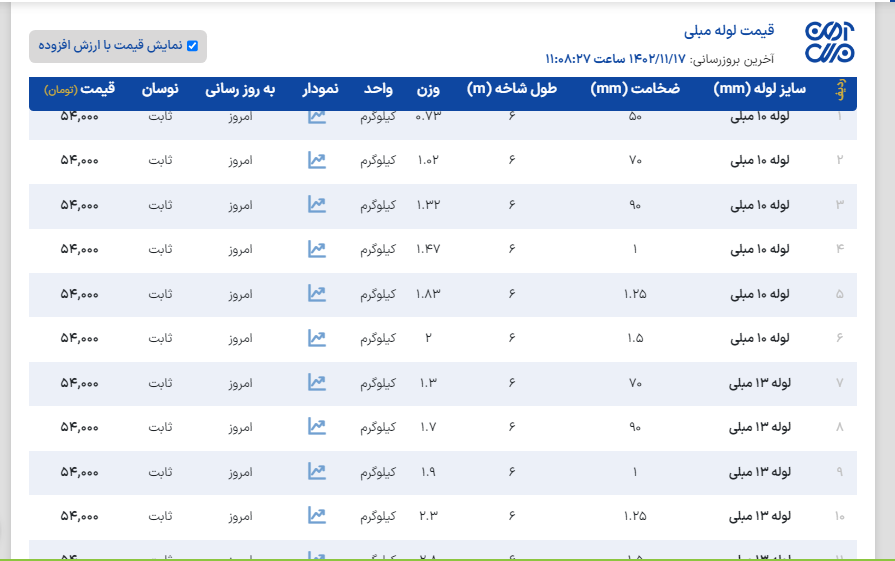
Task: Open chart icon for row 3 (weight ۱.۳۲)
Action: 316,204
